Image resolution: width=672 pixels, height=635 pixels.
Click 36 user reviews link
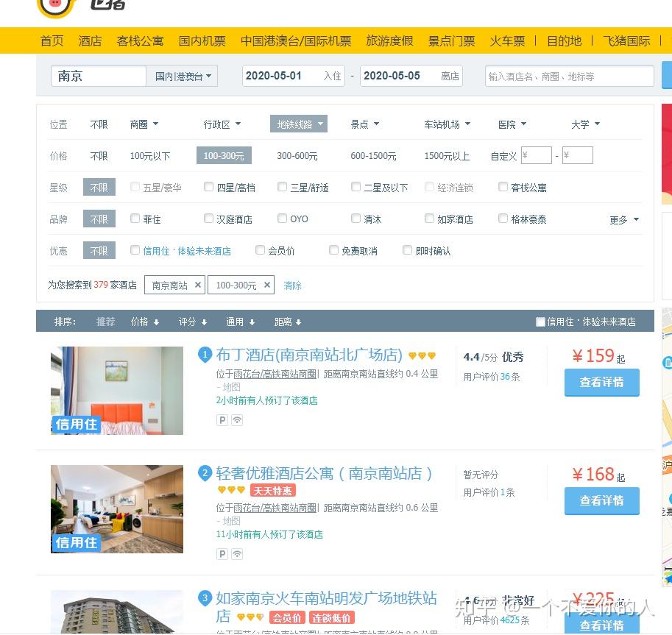pos(505,377)
